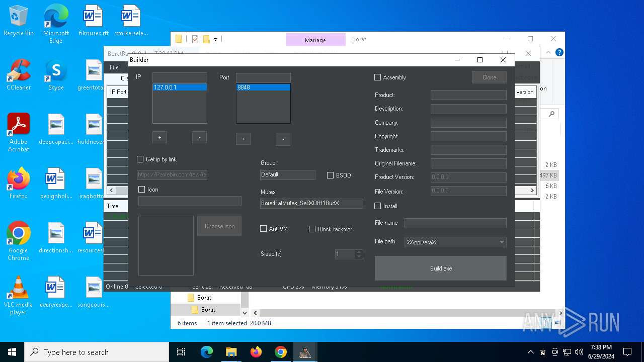Increase Sleep seconds with up arrow
Viewport: 644px width, 362px height.
click(359, 252)
